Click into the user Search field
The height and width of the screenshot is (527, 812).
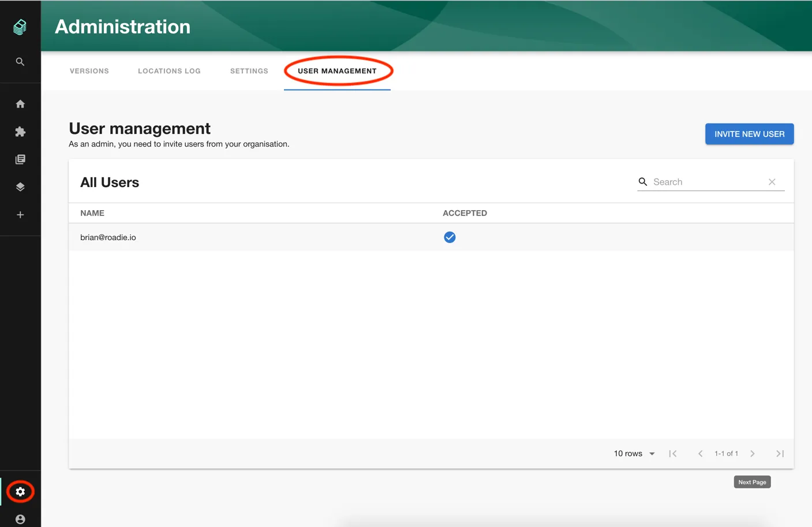click(x=693, y=181)
